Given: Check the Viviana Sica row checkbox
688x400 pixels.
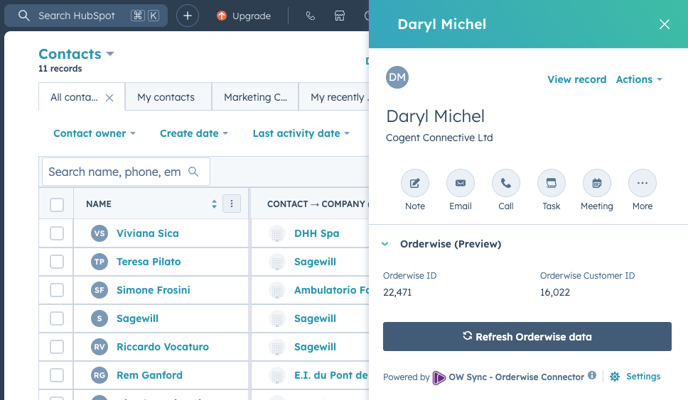Looking at the screenshot, I should pos(57,233).
